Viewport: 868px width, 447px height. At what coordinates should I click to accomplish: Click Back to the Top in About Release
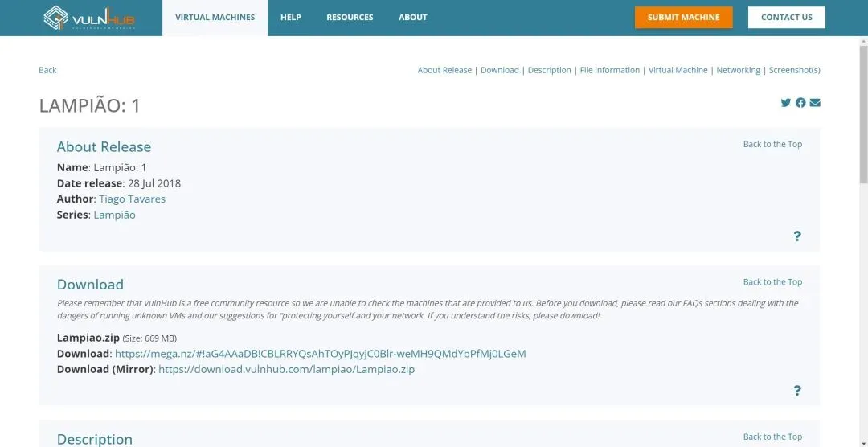tap(773, 144)
